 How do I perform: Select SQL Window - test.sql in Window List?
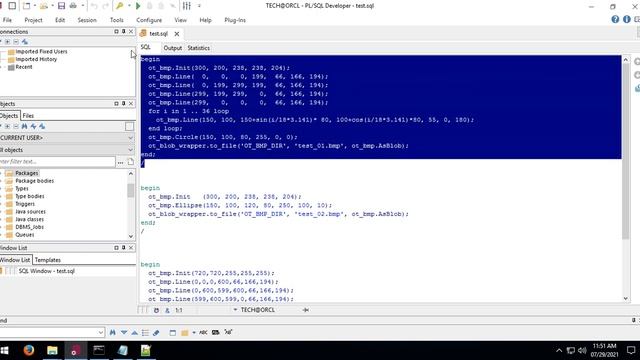(x=47, y=271)
